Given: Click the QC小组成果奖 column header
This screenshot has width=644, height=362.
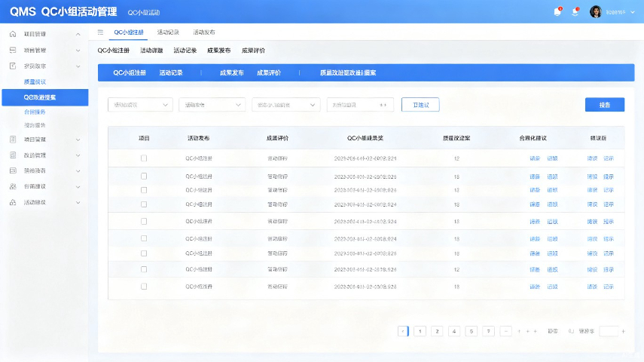Looking at the screenshot, I should [365, 138].
